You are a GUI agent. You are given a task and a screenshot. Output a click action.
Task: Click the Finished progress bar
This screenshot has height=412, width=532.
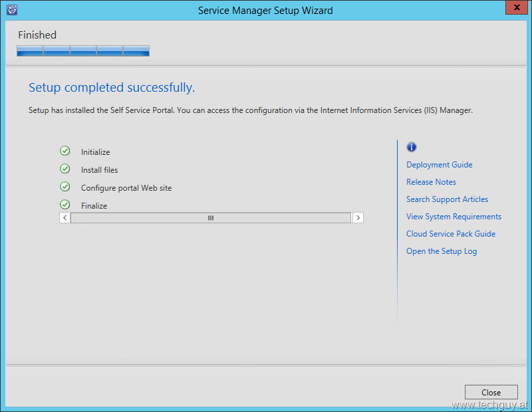tap(83, 51)
